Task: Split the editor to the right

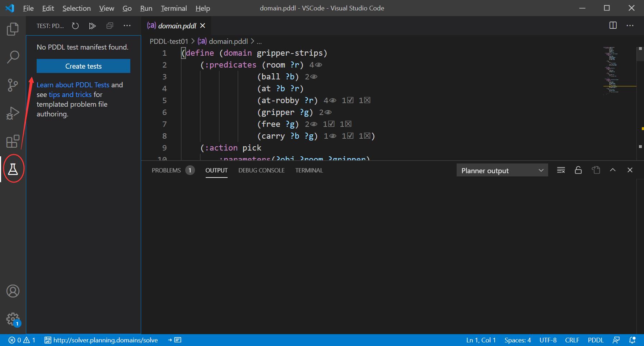Action: click(x=613, y=26)
